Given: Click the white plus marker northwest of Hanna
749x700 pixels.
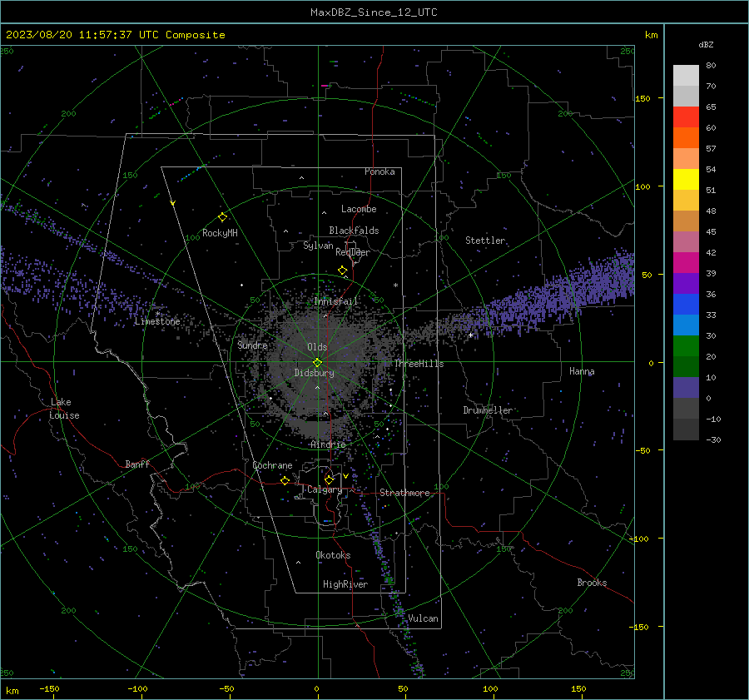Looking at the screenshot, I should 470,335.
